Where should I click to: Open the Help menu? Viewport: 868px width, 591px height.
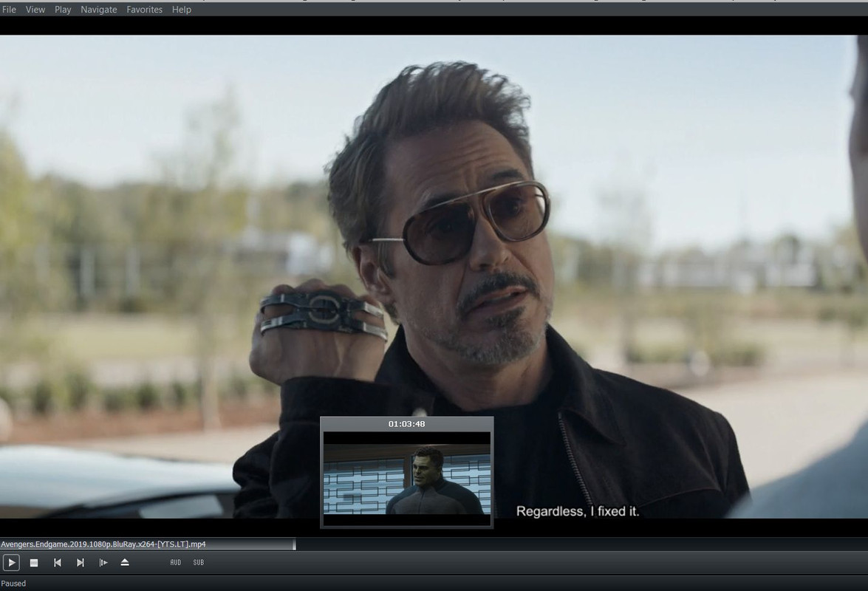coord(181,10)
